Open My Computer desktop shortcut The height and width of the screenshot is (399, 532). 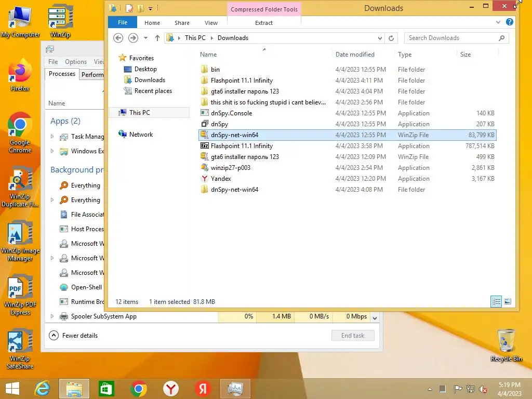tap(20, 21)
